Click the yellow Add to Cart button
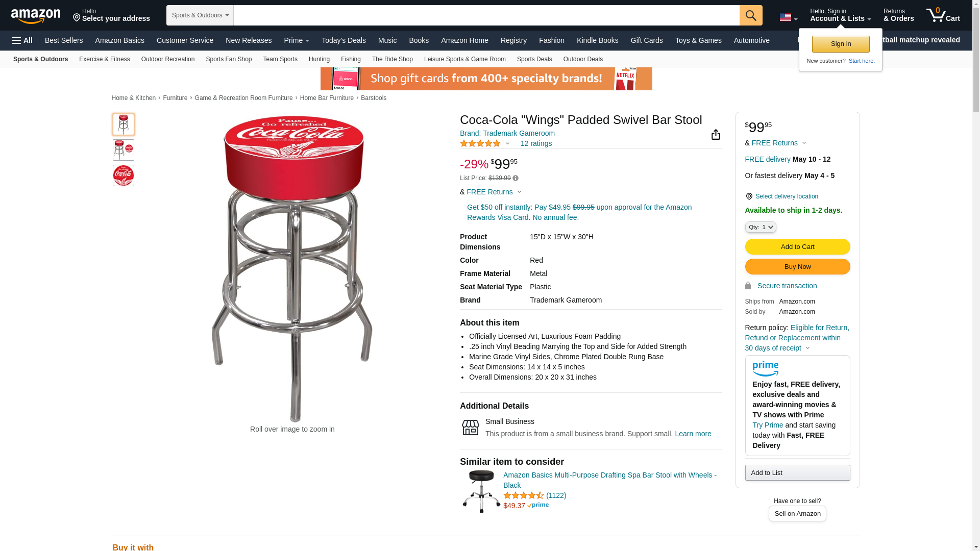This screenshot has width=980, height=551. pos(797,247)
